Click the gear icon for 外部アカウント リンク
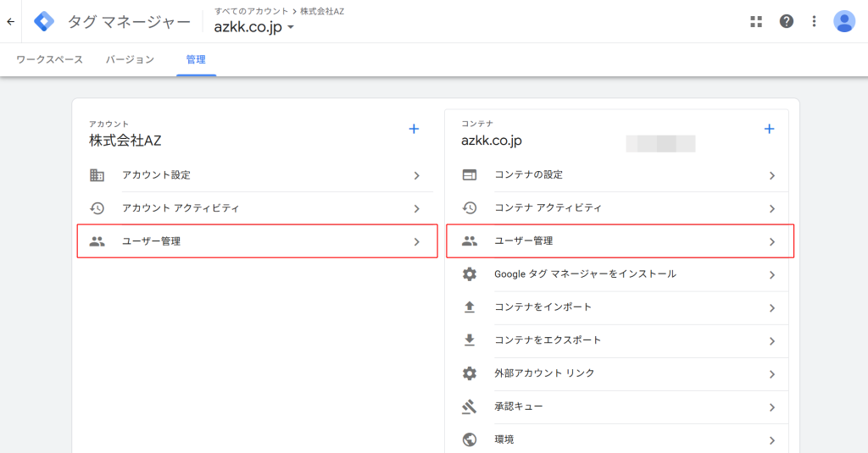This screenshot has width=868, height=453. (470, 373)
